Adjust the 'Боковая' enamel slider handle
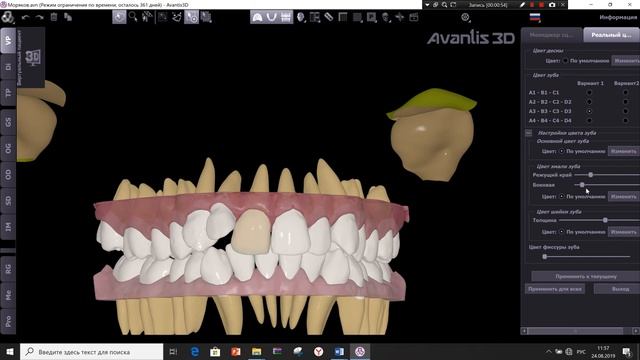The height and width of the screenshot is (360, 640). (582, 185)
